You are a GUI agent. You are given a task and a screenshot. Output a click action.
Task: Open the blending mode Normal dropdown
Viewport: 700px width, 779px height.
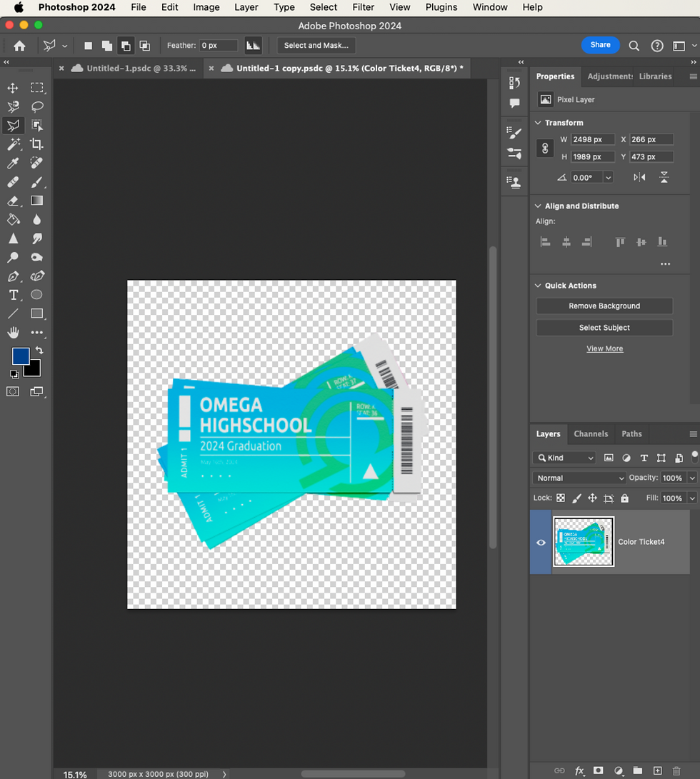[579, 478]
